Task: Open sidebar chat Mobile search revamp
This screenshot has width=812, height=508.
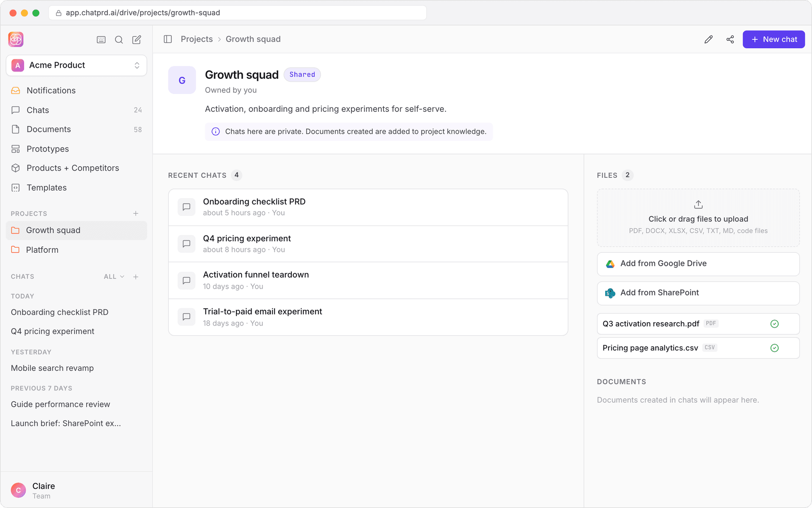Action: pos(52,368)
